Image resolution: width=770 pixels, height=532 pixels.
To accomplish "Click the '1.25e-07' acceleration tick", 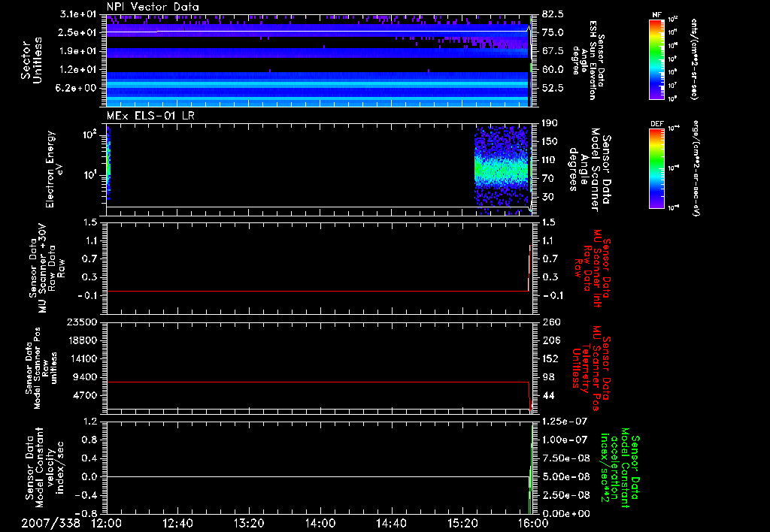I will pyautogui.click(x=564, y=422).
